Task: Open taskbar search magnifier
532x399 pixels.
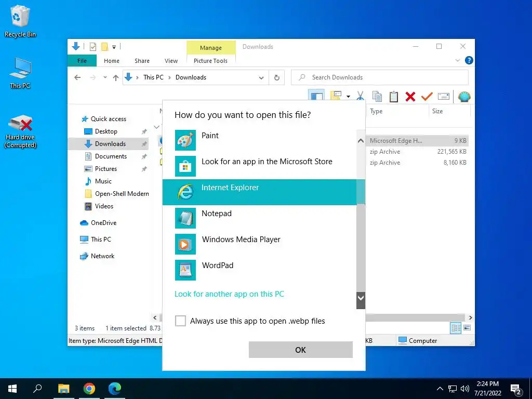Action: 37,389
